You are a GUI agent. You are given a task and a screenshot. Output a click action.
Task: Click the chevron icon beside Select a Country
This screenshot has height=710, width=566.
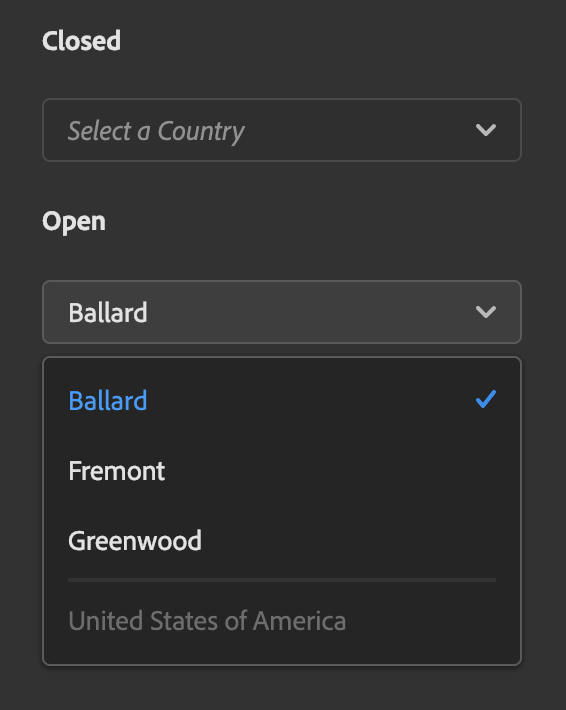[x=486, y=130]
